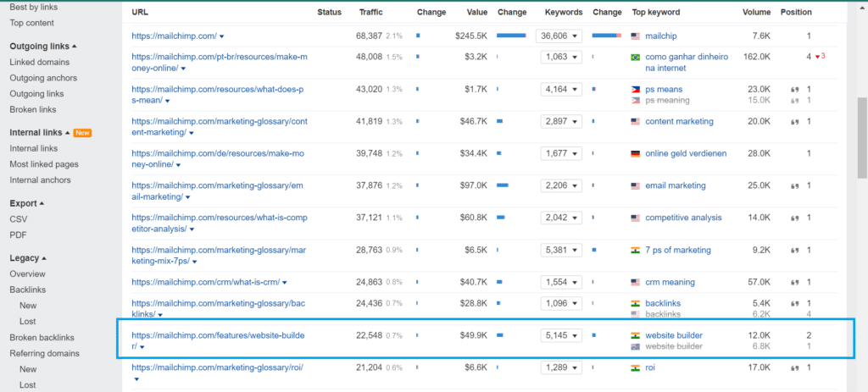Viewport: 868px width, 392px height.
Task: Open Broken links in sidebar
Action: [x=33, y=109]
